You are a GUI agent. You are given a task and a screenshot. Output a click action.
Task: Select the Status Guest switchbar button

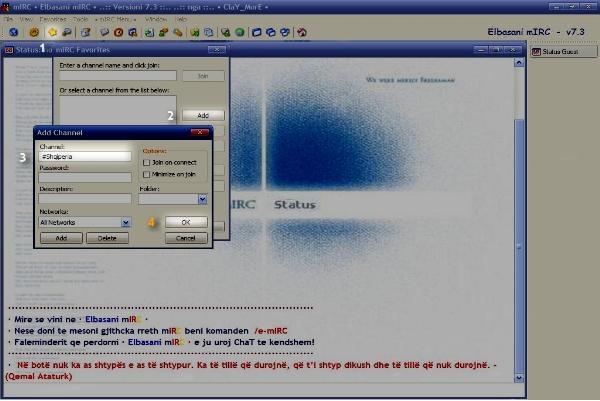pos(564,52)
